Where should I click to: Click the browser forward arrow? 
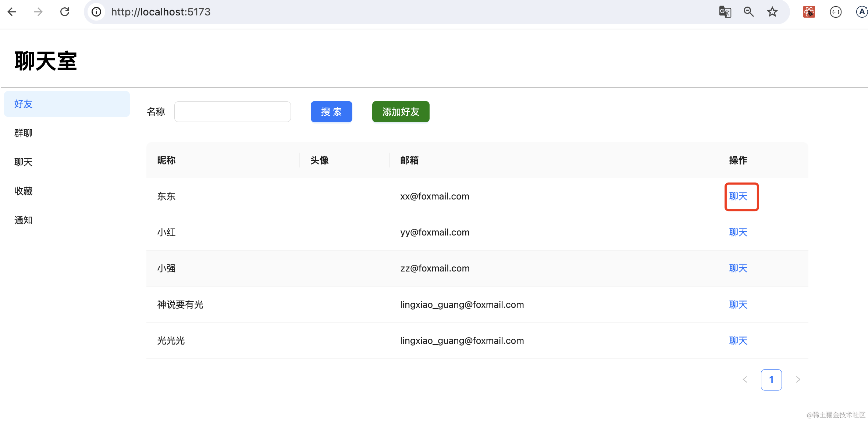[38, 12]
